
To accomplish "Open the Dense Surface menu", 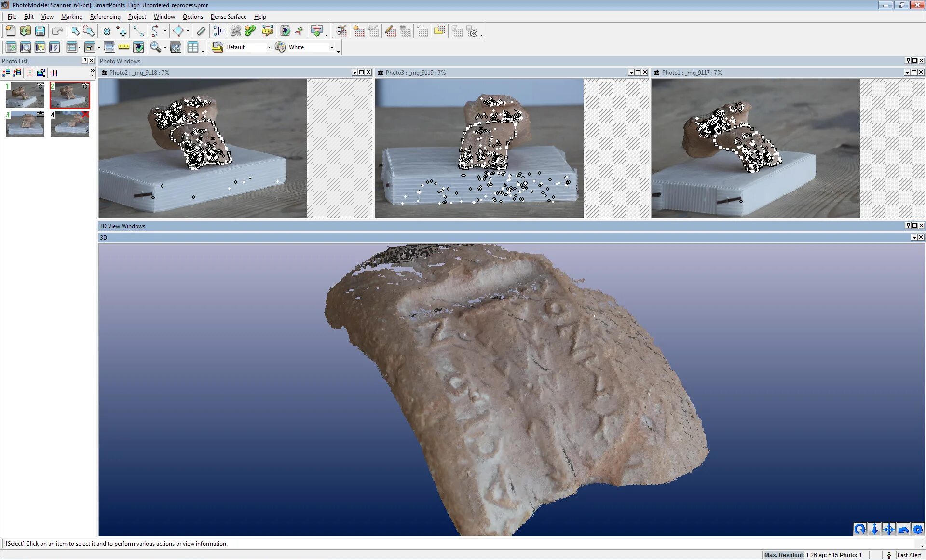I will point(228,17).
